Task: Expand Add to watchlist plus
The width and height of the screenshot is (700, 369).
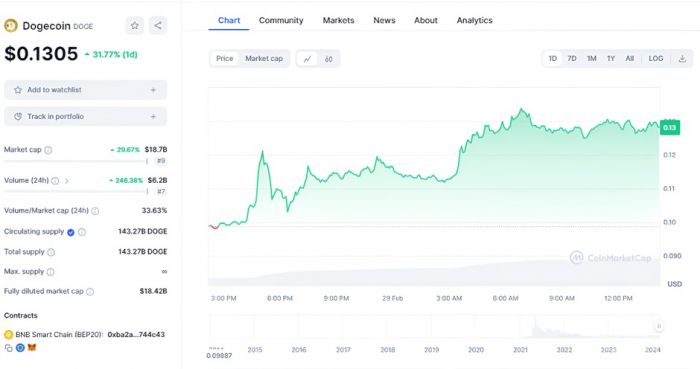Action: pos(153,90)
